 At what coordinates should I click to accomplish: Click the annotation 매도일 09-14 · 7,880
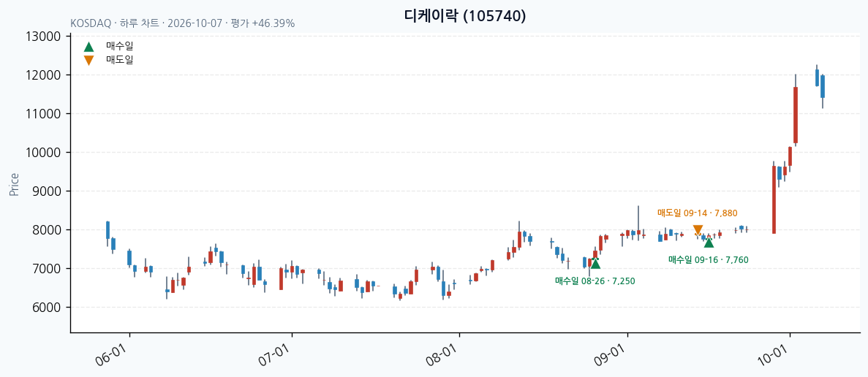coord(698,213)
